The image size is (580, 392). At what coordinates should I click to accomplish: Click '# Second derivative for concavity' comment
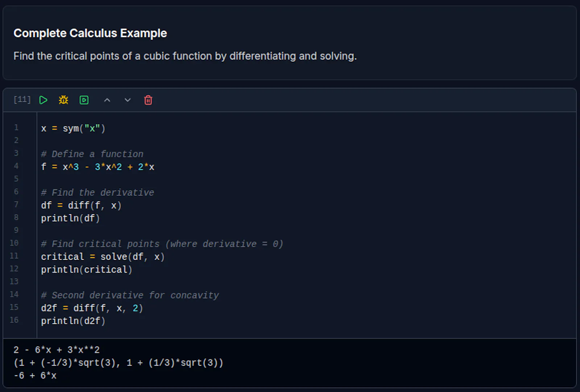click(x=130, y=296)
